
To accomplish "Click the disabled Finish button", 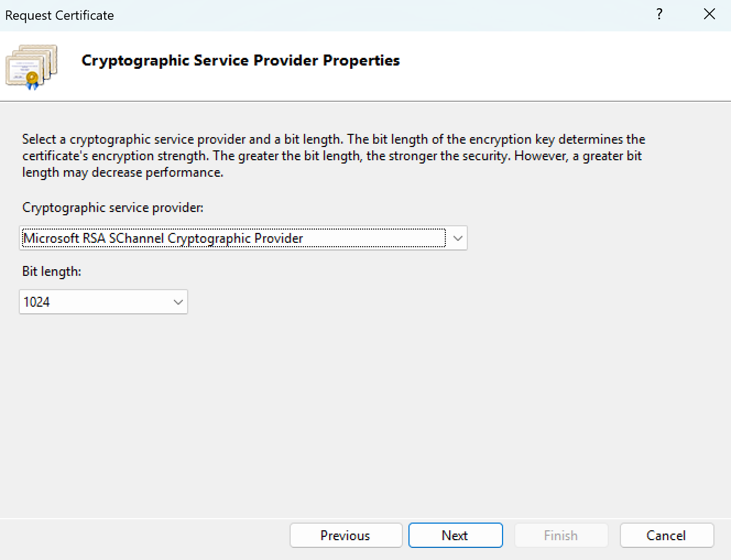I will 561,535.
